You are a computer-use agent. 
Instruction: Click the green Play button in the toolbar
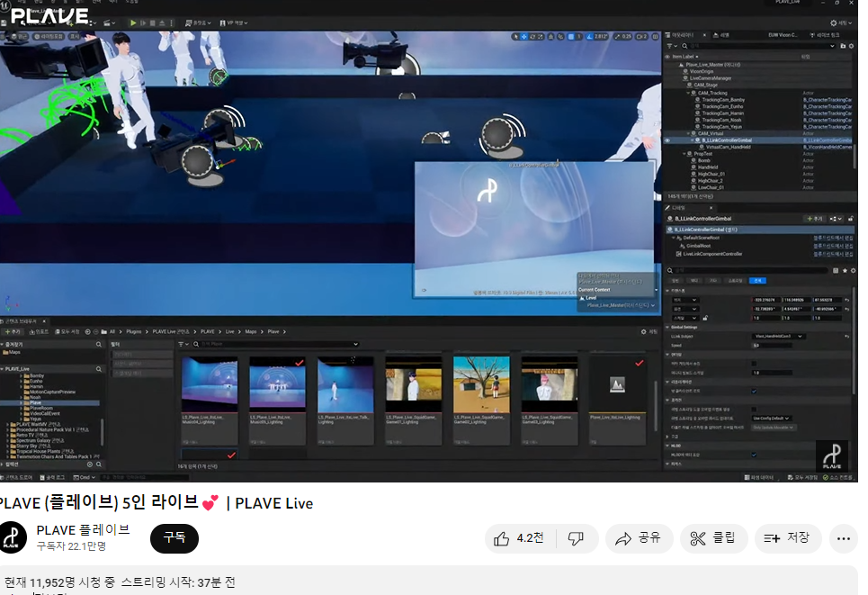tap(133, 23)
